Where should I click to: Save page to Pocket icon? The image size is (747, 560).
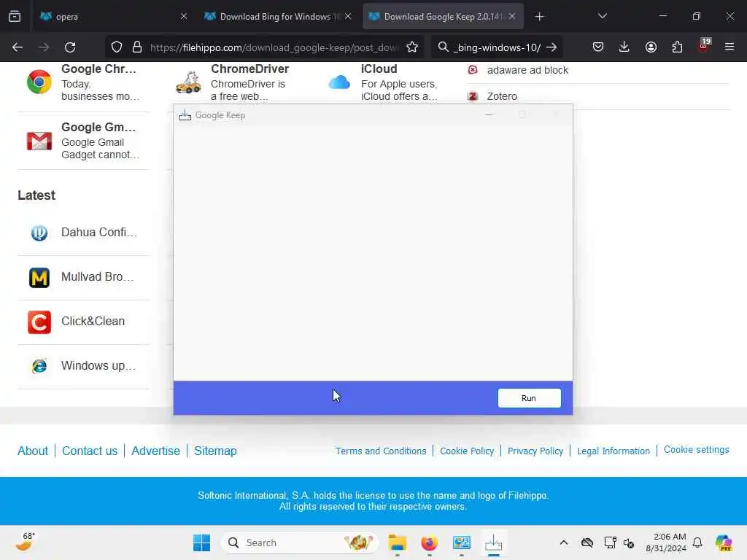coord(598,47)
